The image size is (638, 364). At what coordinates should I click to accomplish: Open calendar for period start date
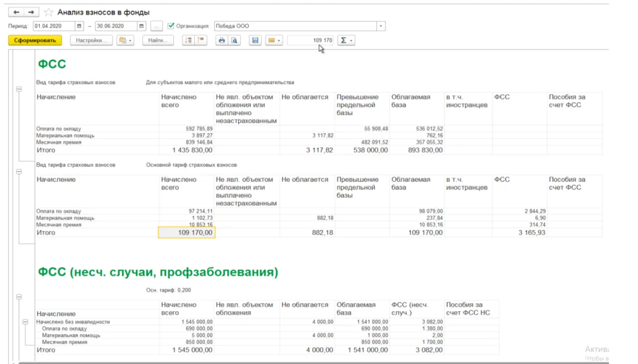(79, 26)
